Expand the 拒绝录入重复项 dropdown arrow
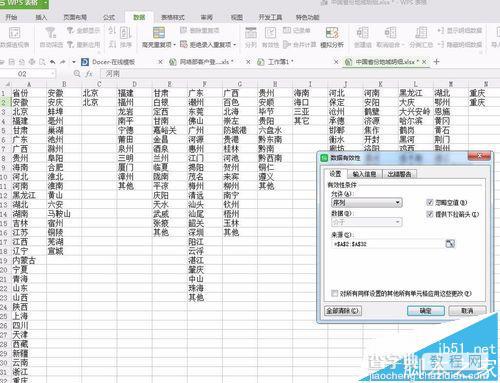This screenshot has width=500, height=383. tap(235, 45)
